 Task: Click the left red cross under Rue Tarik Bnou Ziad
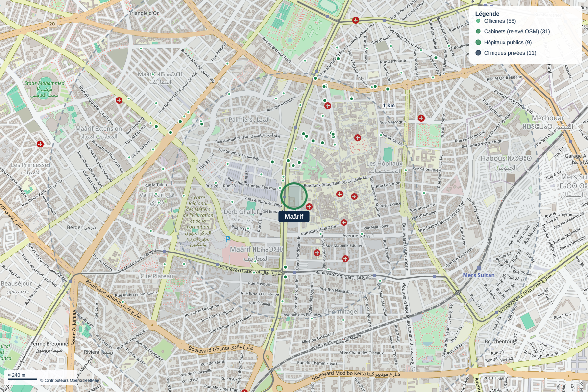(x=340, y=194)
